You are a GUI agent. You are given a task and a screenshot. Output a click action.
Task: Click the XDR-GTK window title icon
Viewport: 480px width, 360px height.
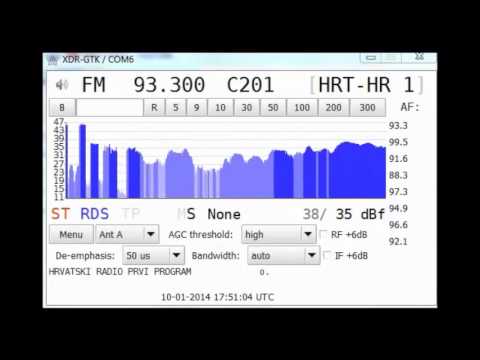click(53, 60)
